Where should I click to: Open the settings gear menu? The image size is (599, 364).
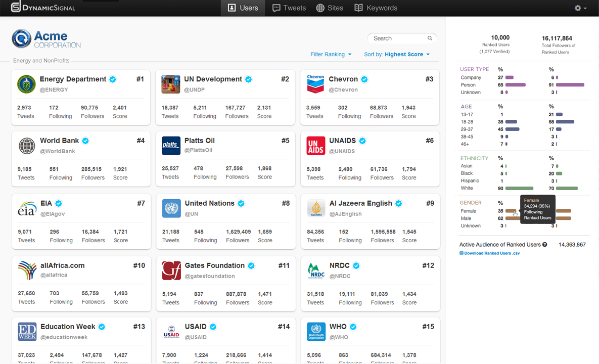click(580, 8)
